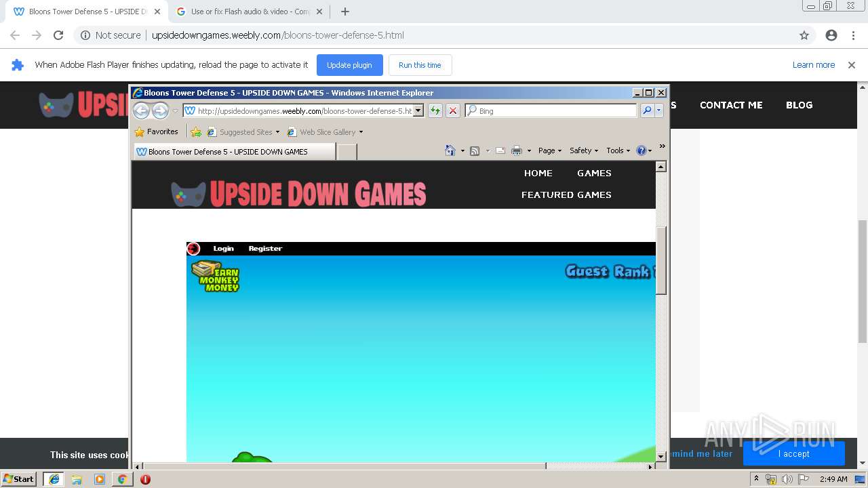The width and height of the screenshot is (868, 488).
Task: View Chrome site info Not secure
Action: [x=111, y=35]
